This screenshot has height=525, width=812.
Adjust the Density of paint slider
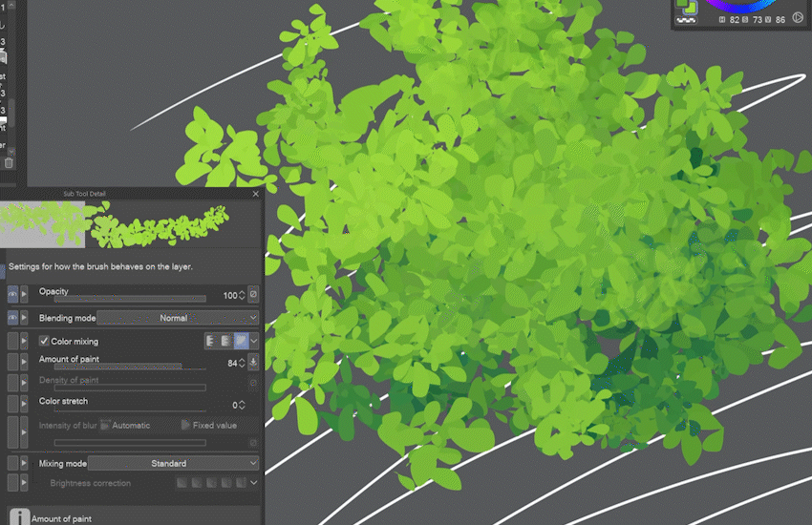coord(130,388)
